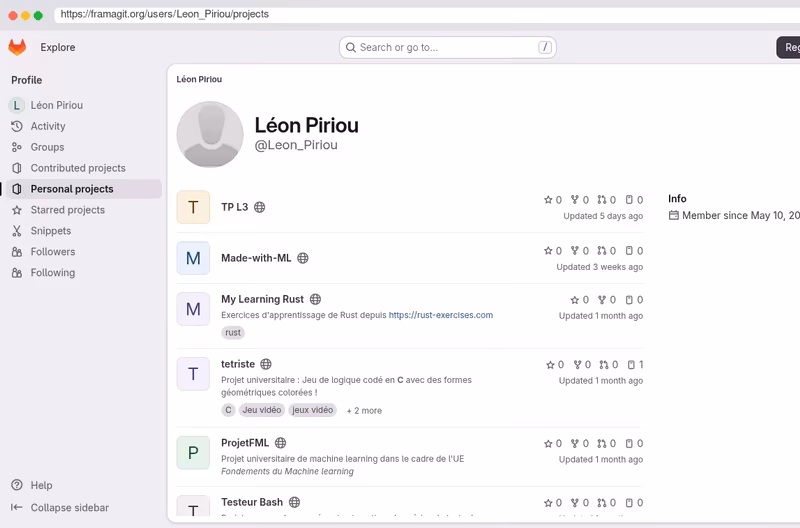Open Contributed projects in sidebar
The image size is (800, 528).
[82, 168]
